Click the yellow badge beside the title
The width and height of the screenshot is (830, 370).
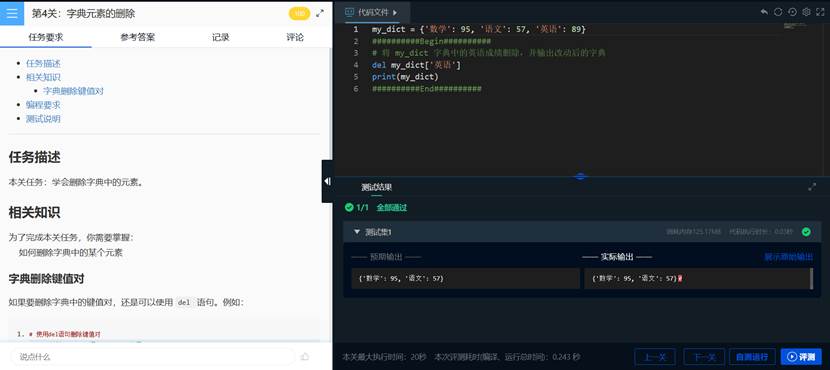[299, 14]
